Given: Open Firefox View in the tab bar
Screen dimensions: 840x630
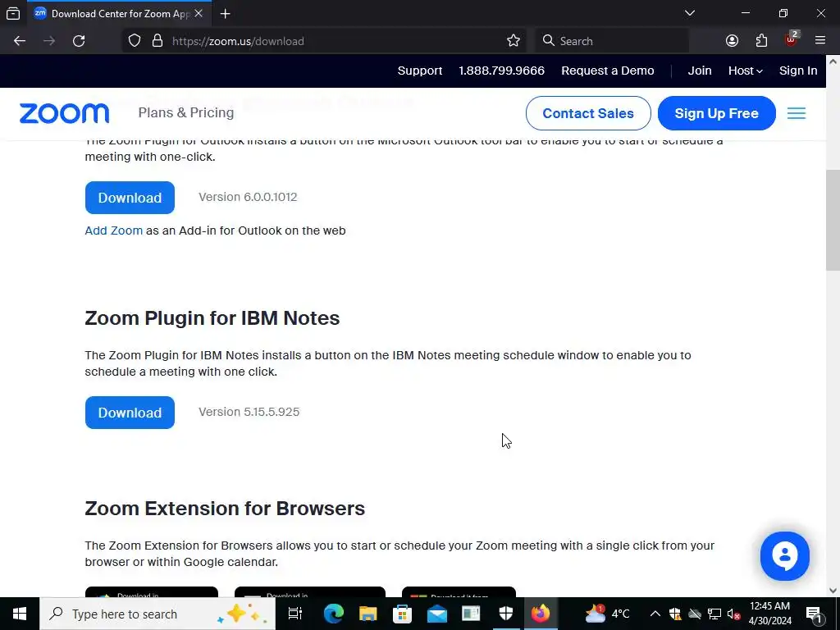Looking at the screenshot, I should click(x=13, y=14).
